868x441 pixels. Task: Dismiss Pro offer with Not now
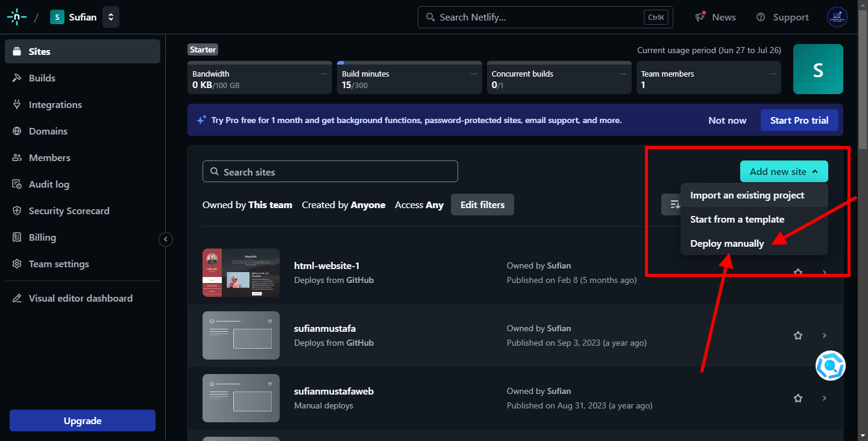pyautogui.click(x=727, y=120)
